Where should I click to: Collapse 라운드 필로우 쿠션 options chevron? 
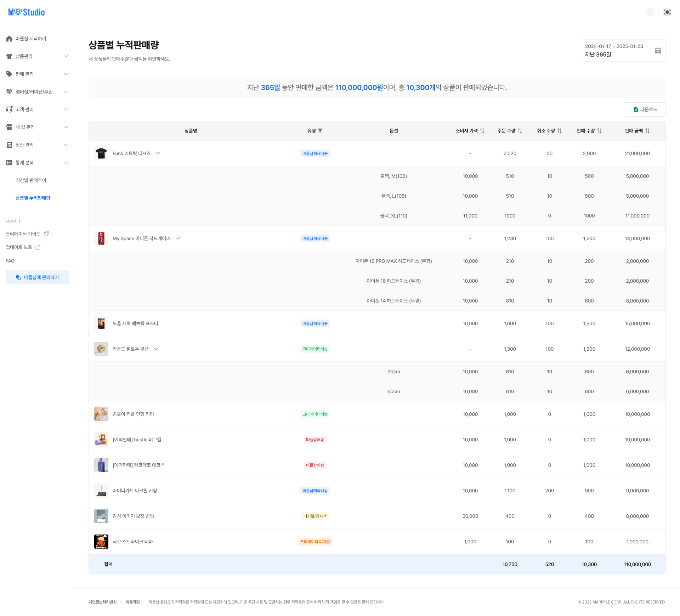pyautogui.click(x=156, y=349)
